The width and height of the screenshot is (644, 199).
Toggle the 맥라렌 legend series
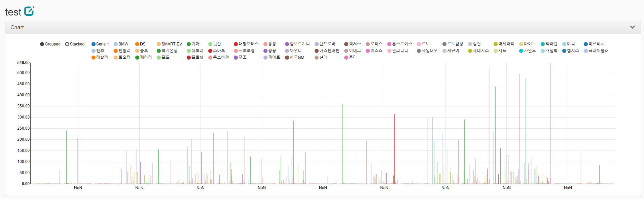tap(549, 44)
